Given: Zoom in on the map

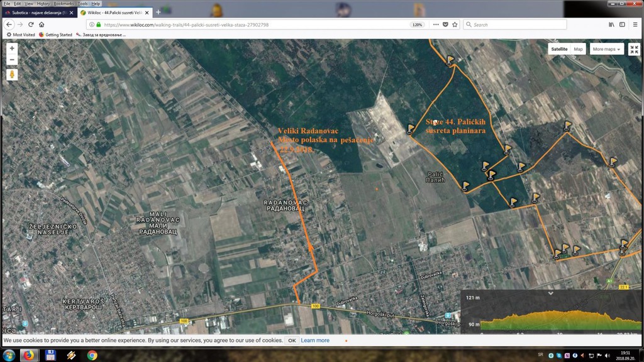Looking at the screenshot, I should click(x=12, y=48).
